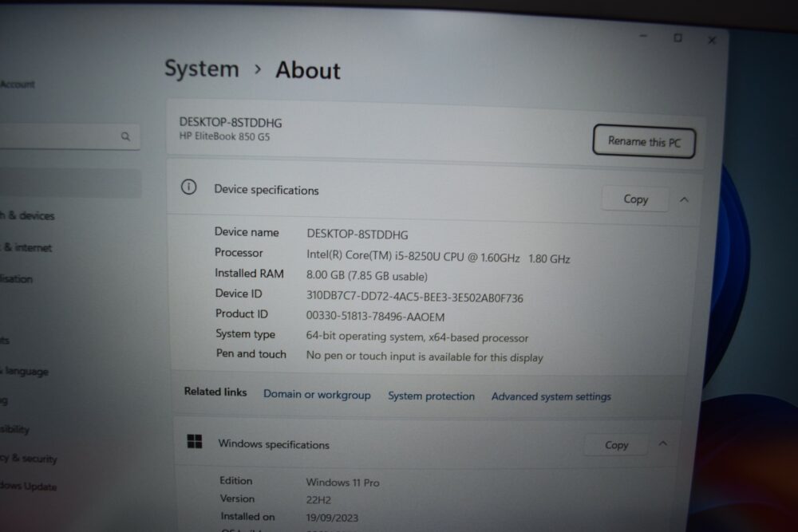This screenshot has height=532, width=798.
Task: Click Rename this PC button
Action: coord(644,141)
